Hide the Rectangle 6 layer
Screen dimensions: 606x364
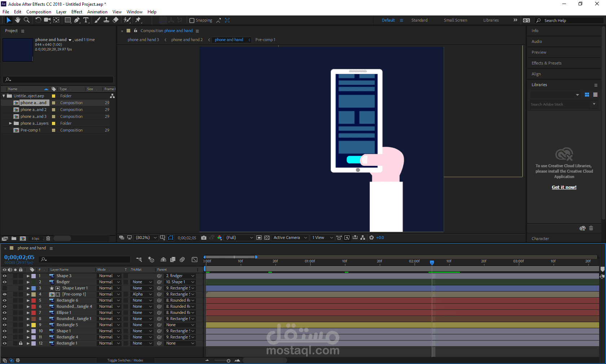coord(5,301)
